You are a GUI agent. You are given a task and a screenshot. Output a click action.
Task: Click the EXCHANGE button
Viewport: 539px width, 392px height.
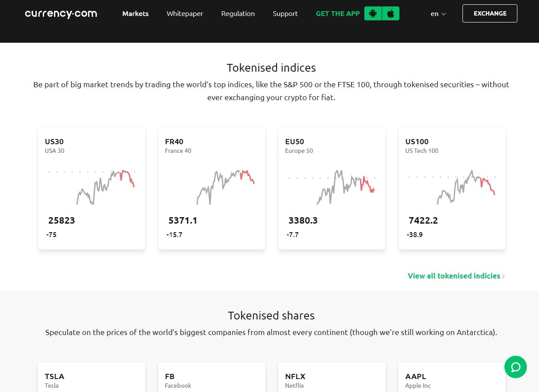[489, 13]
